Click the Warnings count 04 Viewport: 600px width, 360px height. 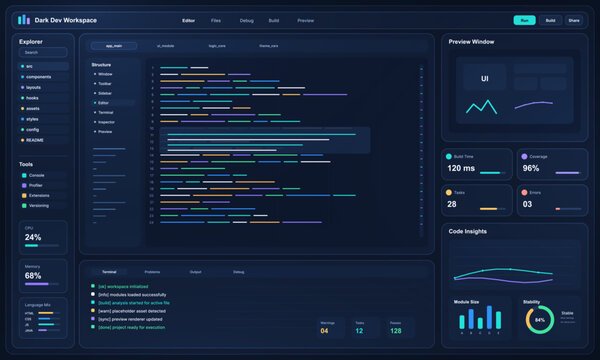324,331
